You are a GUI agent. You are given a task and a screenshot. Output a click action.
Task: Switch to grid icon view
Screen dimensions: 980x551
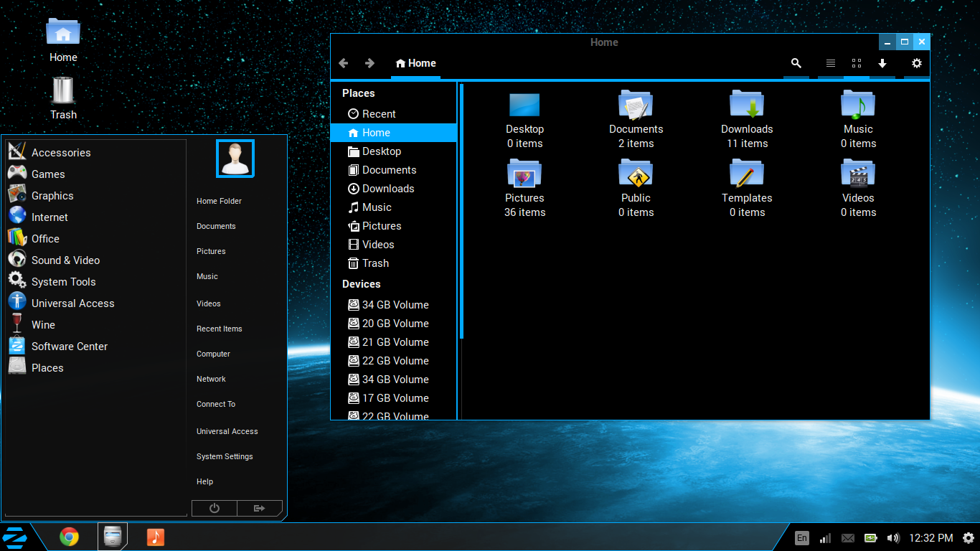pos(856,64)
